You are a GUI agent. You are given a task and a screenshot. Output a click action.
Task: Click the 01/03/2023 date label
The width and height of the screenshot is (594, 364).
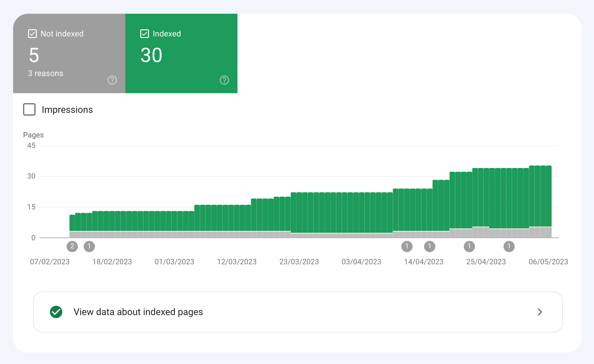pyautogui.click(x=175, y=262)
